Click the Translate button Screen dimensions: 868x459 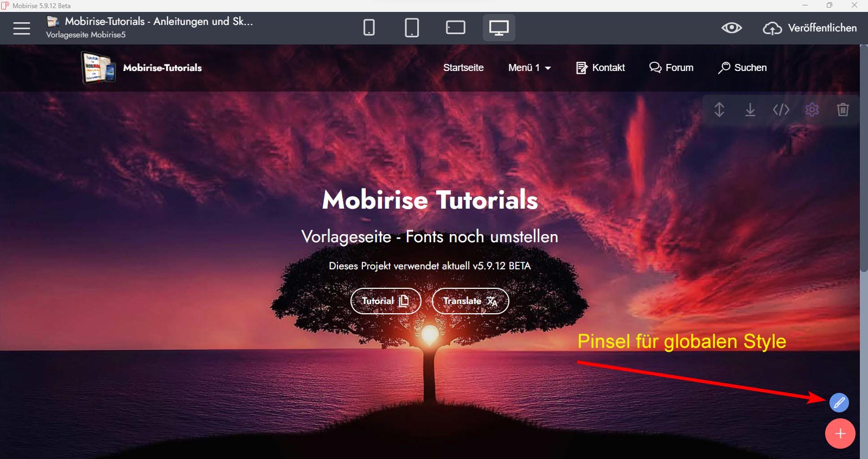[470, 301]
